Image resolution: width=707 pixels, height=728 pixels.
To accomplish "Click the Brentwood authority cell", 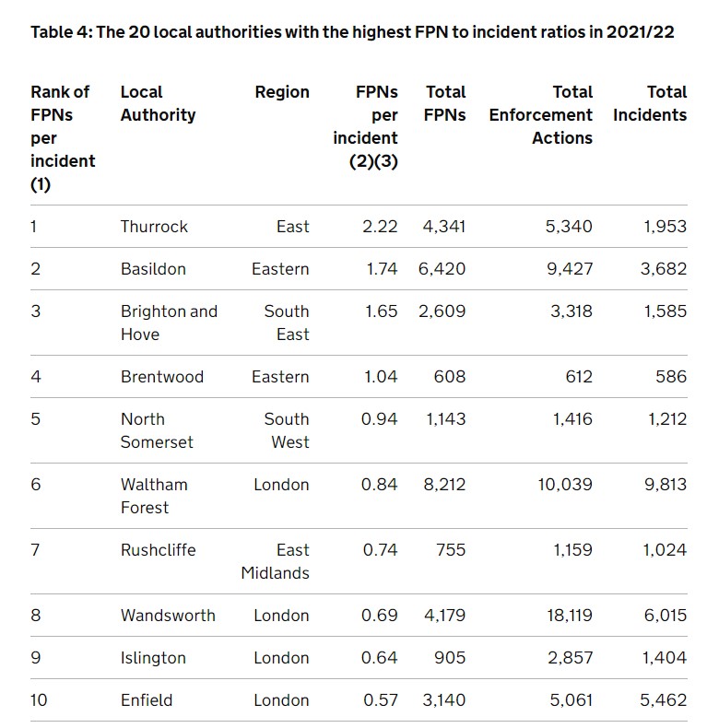I will click(162, 377).
